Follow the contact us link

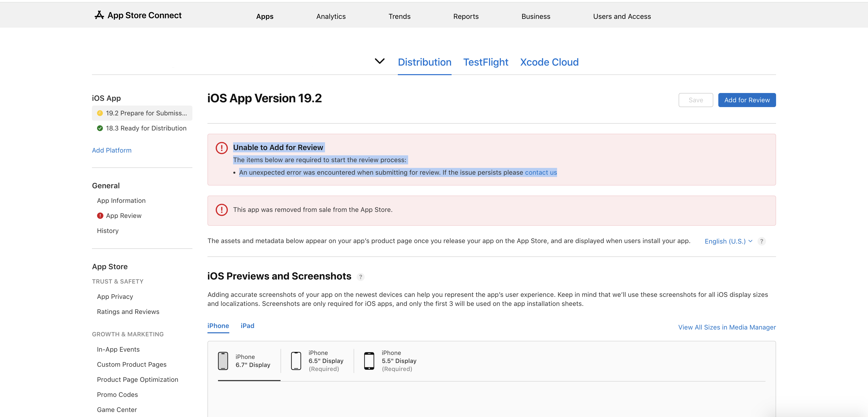pos(541,173)
